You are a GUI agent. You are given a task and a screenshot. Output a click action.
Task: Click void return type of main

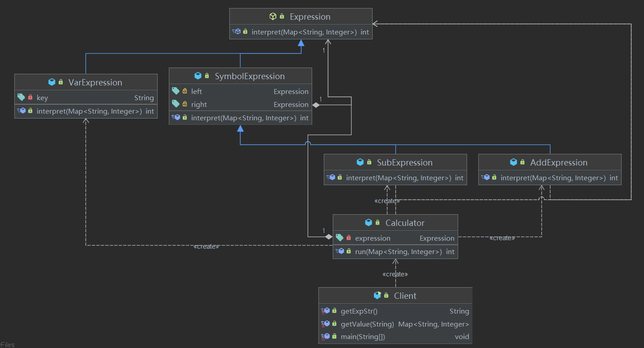pyautogui.click(x=462, y=336)
